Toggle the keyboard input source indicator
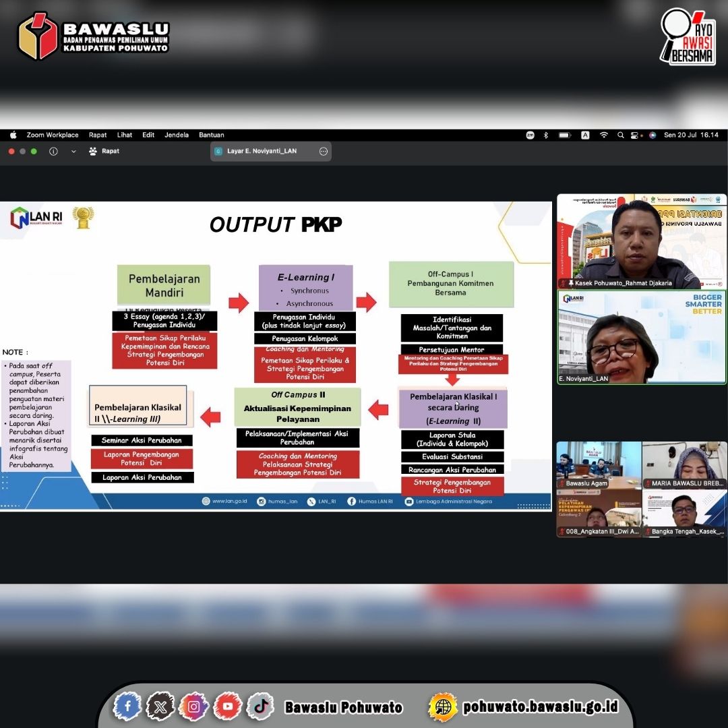Image resolution: width=728 pixels, height=728 pixels. point(585,135)
